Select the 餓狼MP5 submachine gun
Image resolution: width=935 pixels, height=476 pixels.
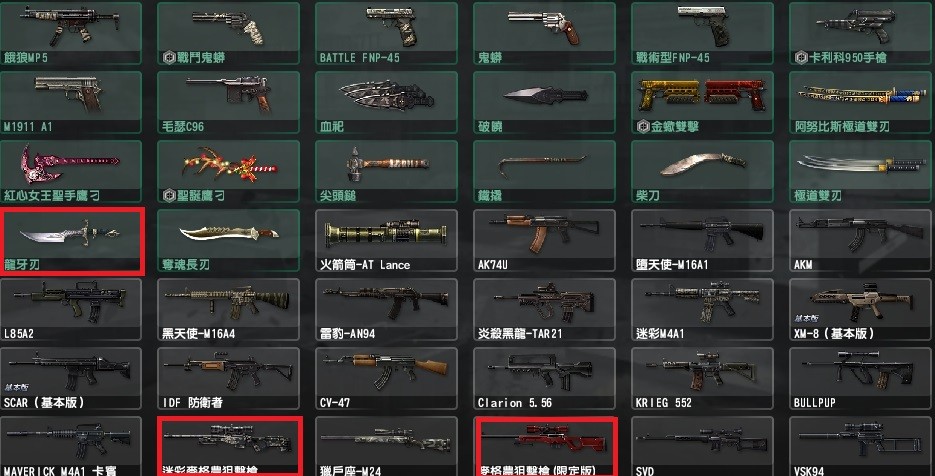coord(70,33)
